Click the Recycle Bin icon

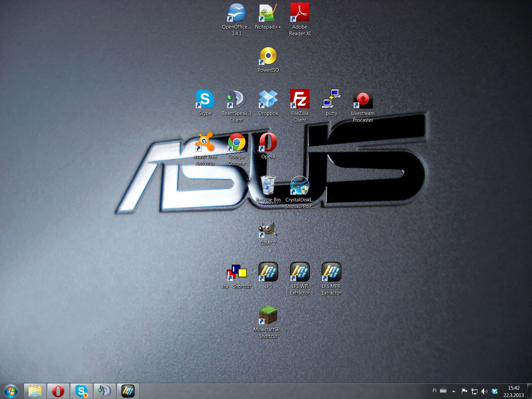coord(268,189)
